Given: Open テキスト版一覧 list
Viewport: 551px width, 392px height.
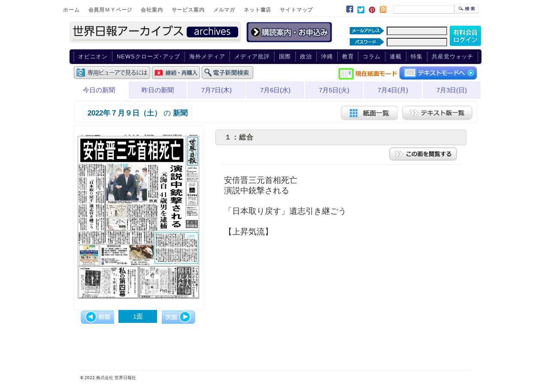Looking at the screenshot, I should coord(437,113).
